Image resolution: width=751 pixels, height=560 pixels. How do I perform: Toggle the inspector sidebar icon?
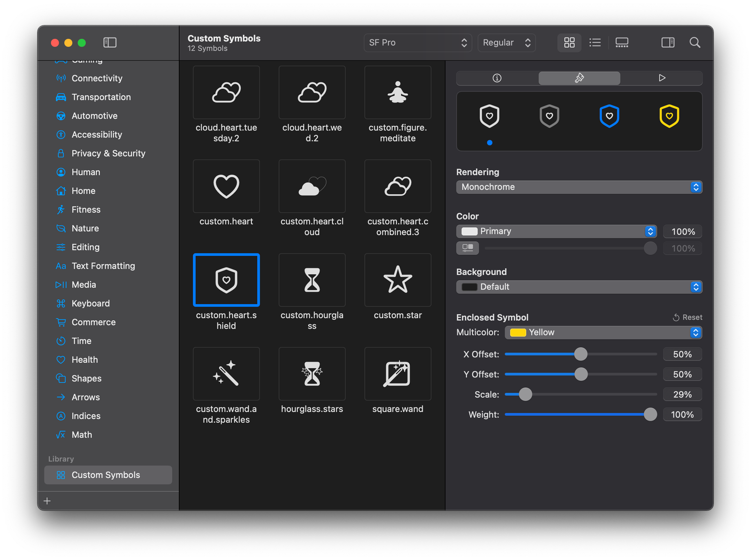[x=667, y=42]
